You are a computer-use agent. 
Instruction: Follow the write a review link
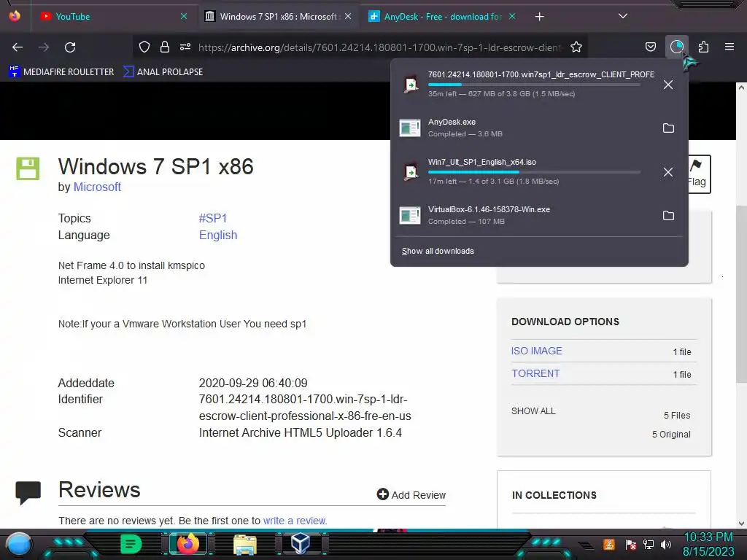[x=295, y=521]
